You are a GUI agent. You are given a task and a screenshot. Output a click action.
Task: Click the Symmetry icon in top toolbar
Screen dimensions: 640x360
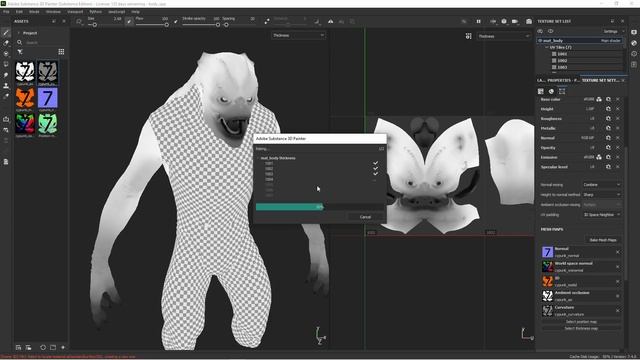click(x=331, y=22)
